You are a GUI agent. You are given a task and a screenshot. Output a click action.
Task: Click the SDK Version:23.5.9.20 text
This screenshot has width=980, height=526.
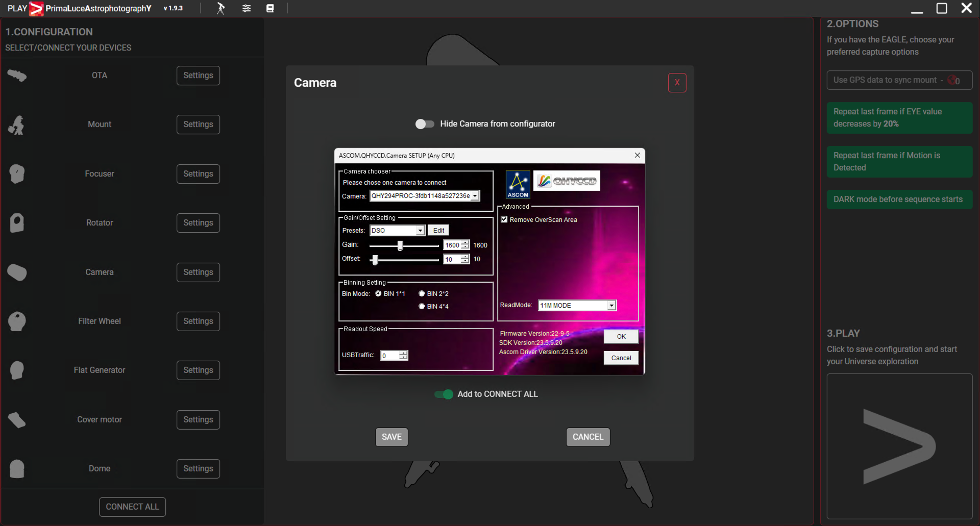531,343
